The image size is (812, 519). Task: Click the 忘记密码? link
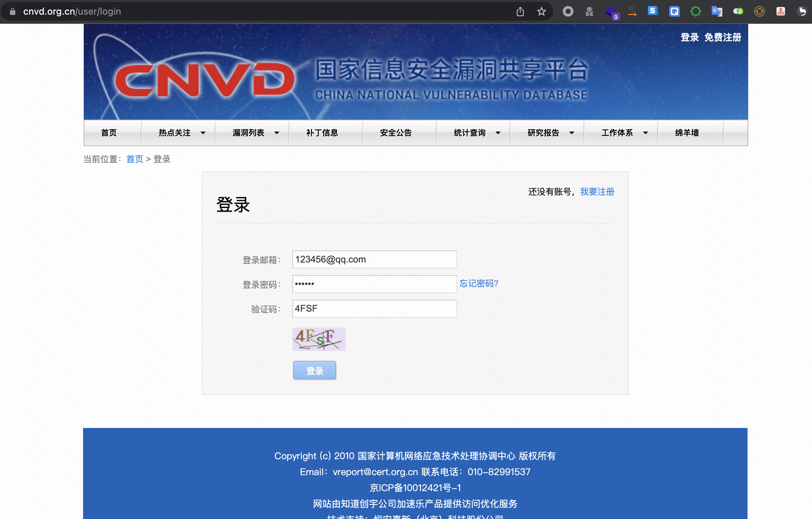pyautogui.click(x=478, y=284)
